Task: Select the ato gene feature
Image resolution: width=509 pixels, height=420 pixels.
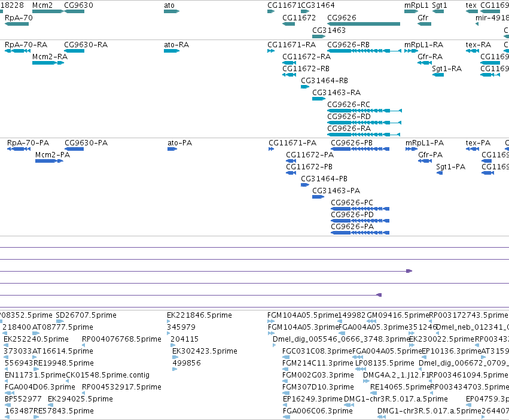Action: (172, 11)
